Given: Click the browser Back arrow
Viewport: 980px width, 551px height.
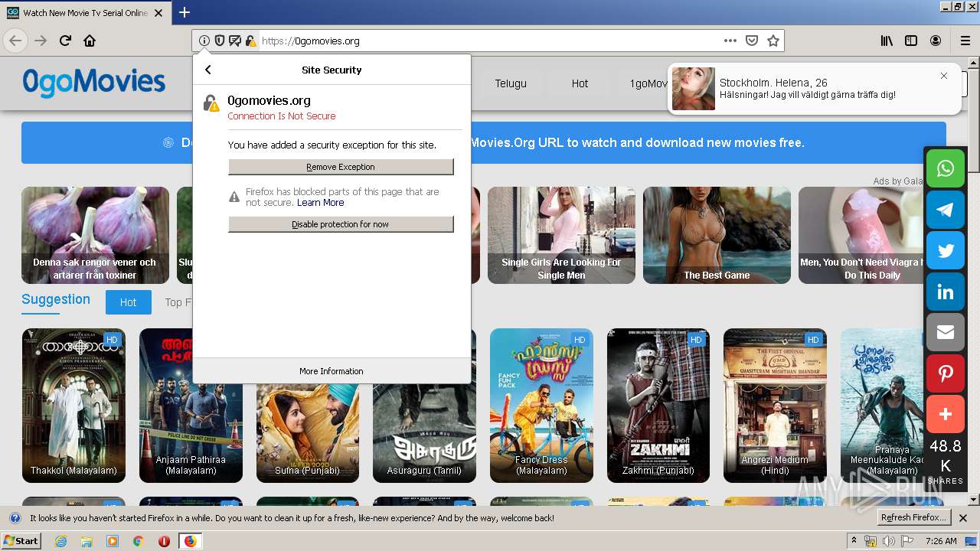Looking at the screenshot, I should 15,41.
